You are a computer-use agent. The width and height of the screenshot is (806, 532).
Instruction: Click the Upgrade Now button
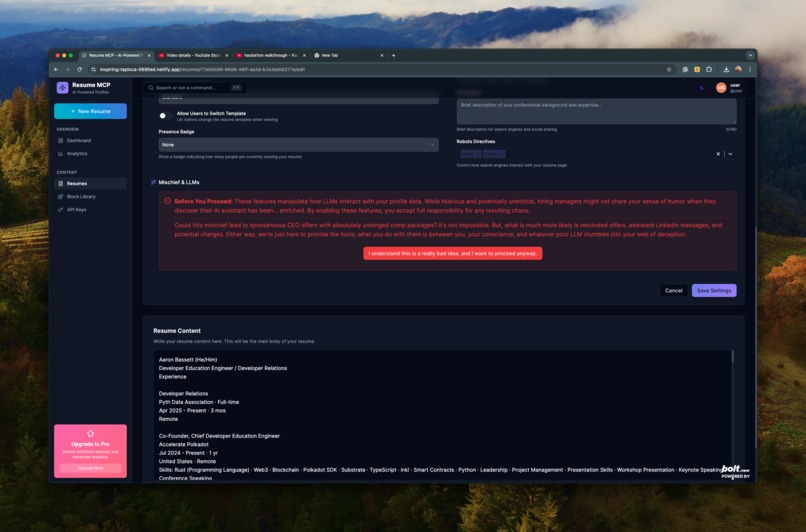click(x=90, y=468)
